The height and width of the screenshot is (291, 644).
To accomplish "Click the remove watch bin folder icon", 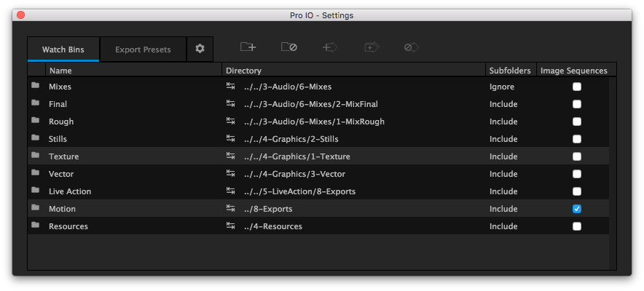I will (x=289, y=48).
